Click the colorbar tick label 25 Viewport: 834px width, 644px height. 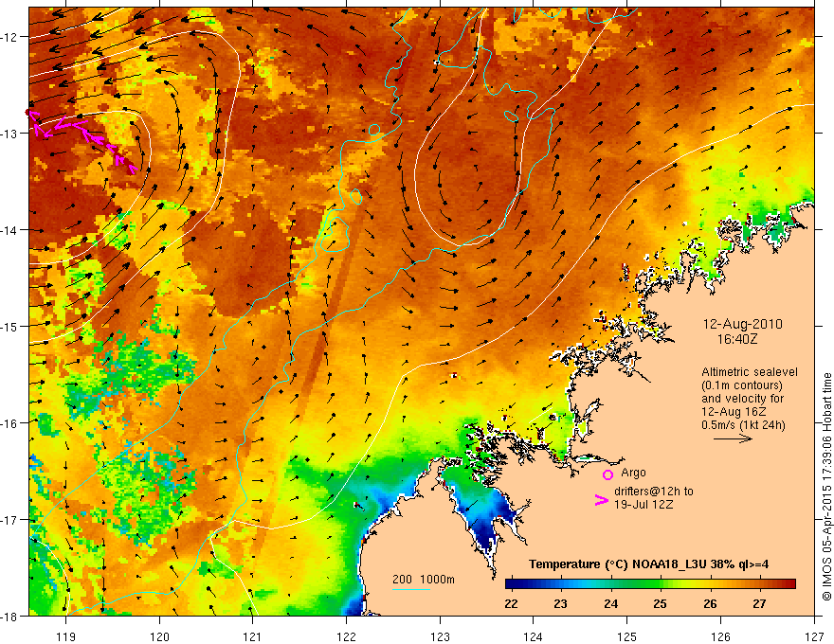pyautogui.click(x=660, y=603)
